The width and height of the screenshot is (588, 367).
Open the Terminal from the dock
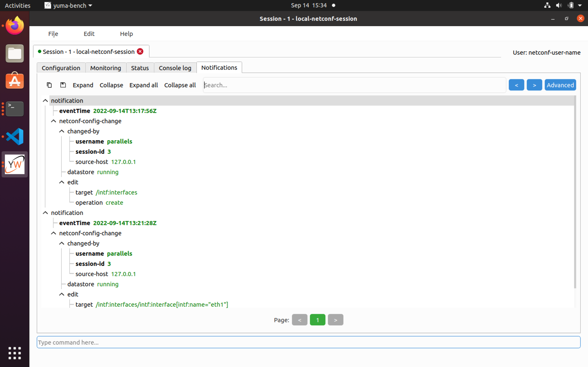pos(14,108)
